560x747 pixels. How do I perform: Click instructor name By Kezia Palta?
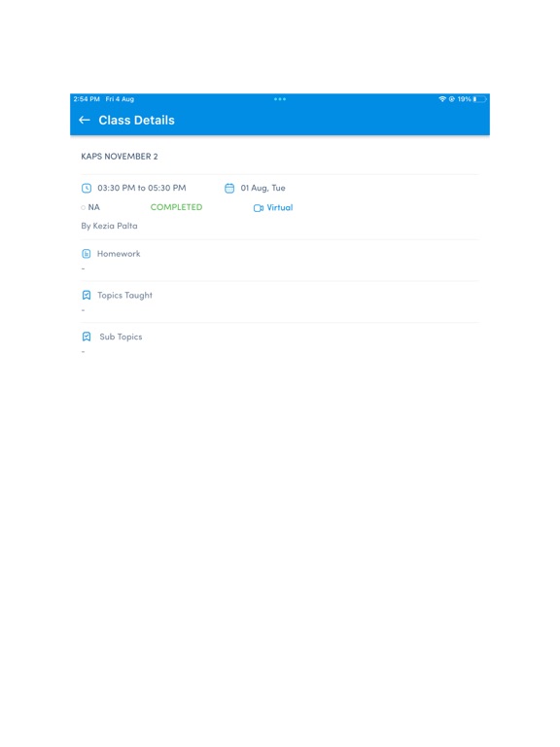point(109,226)
